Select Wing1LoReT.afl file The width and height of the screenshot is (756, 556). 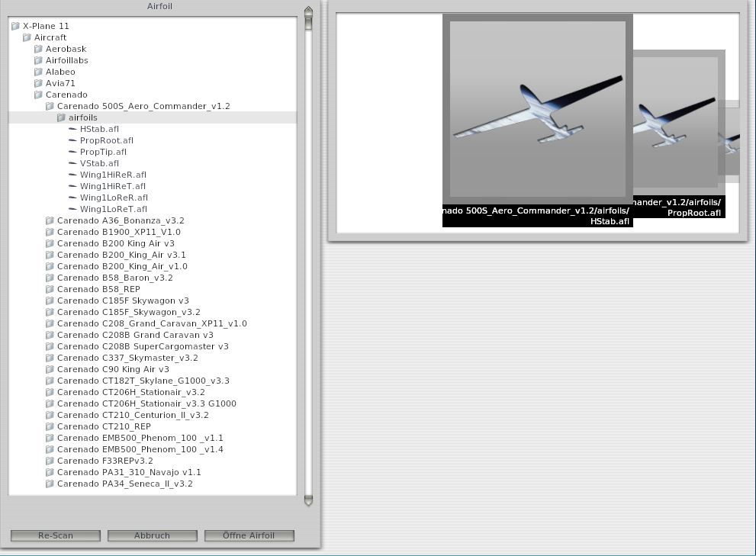coord(113,209)
